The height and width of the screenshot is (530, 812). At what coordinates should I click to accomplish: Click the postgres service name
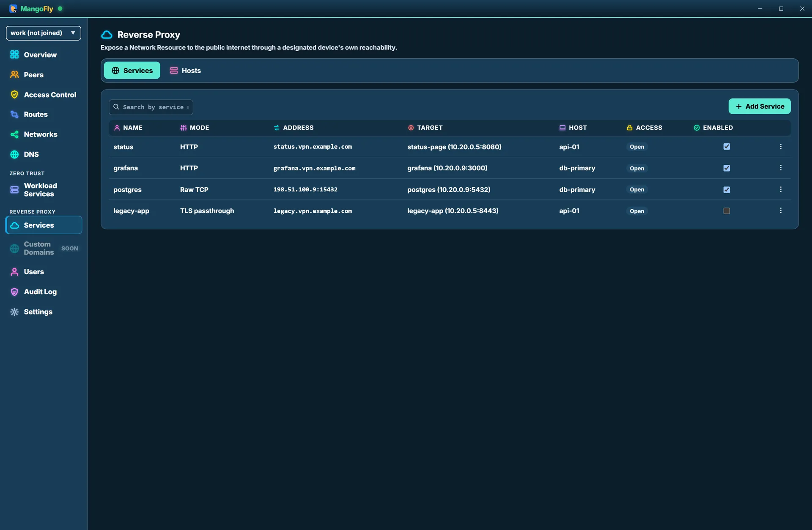[x=127, y=189]
